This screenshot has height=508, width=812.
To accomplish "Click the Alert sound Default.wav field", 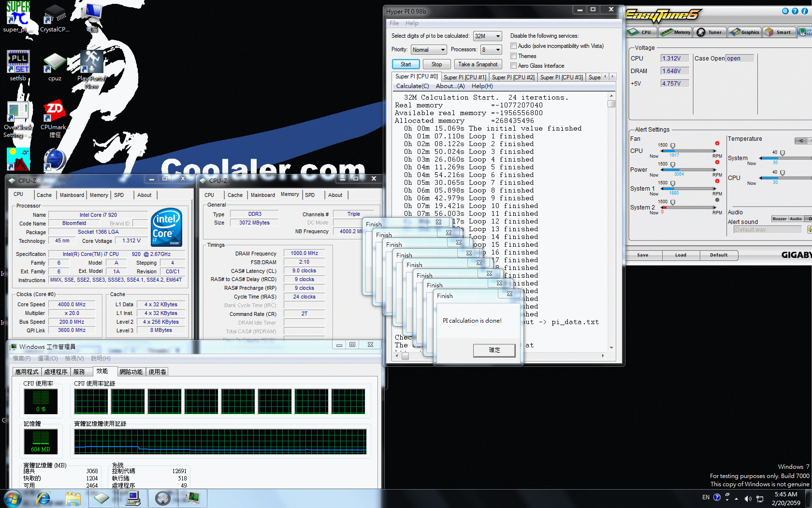I will (x=767, y=230).
